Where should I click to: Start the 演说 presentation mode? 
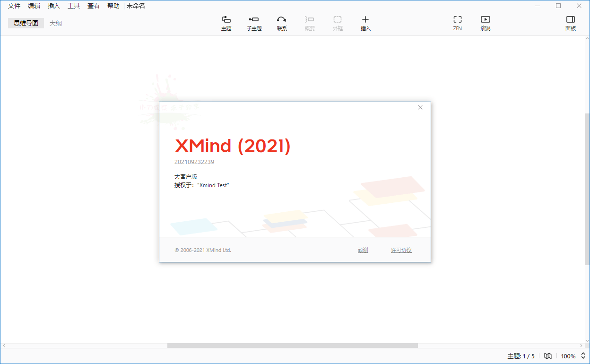(485, 23)
